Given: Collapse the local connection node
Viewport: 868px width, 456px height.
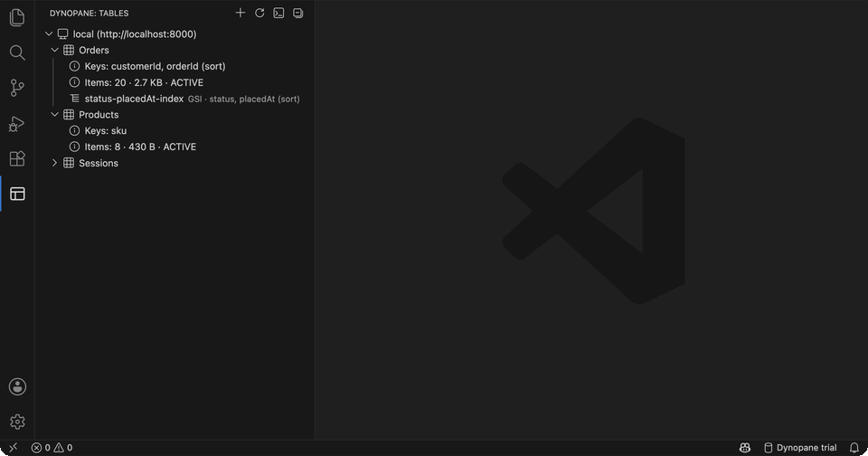Looking at the screenshot, I should pyautogui.click(x=49, y=33).
